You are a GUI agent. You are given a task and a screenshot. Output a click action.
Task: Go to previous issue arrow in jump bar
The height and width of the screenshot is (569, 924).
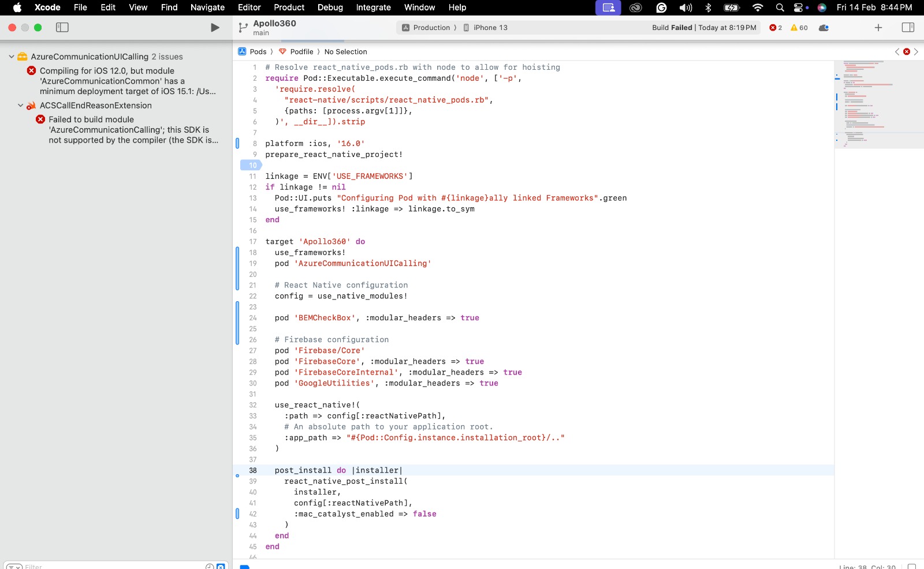pos(897,52)
